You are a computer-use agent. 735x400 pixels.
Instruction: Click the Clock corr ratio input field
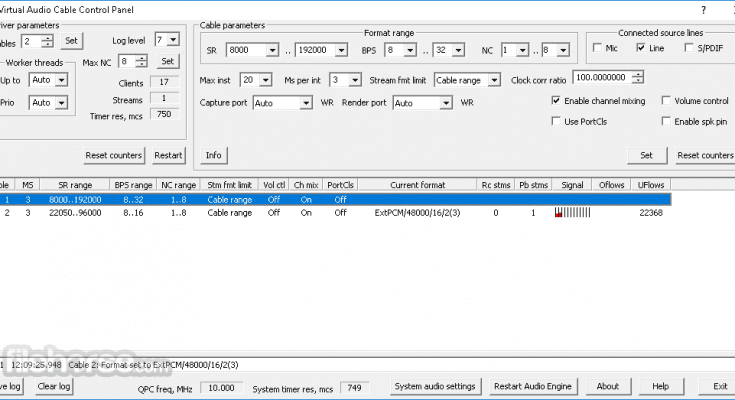tap(601, 78)
